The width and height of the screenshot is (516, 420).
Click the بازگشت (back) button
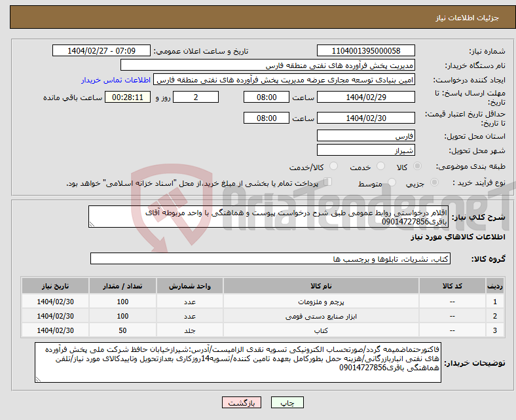click(241, 402)
